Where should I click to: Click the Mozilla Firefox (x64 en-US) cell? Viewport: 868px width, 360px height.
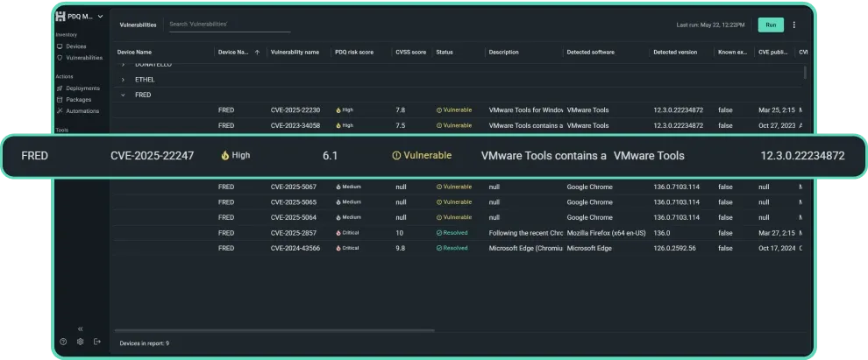[x=606, y=233]
